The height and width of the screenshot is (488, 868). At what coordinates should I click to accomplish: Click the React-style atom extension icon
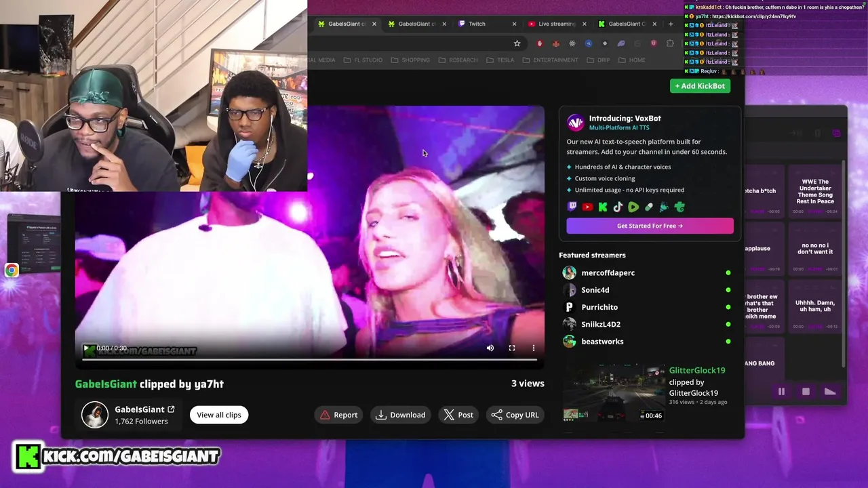[x=572, y=43]
